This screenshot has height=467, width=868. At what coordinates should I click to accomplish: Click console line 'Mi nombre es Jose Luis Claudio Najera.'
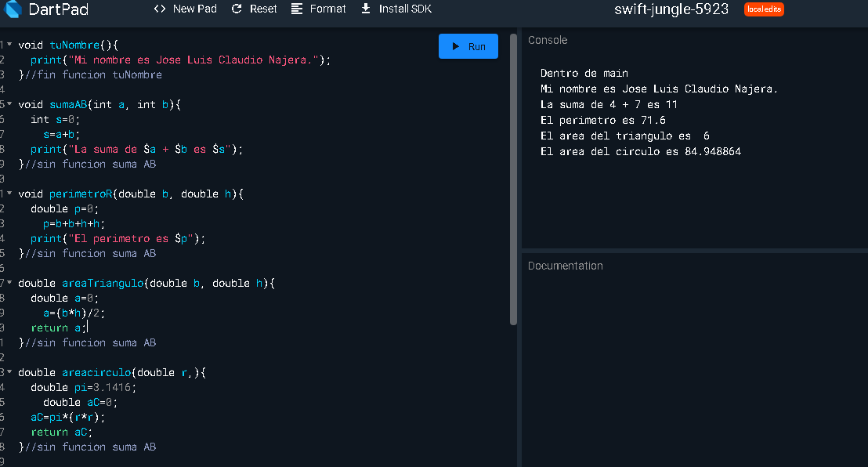click(659, 89)
